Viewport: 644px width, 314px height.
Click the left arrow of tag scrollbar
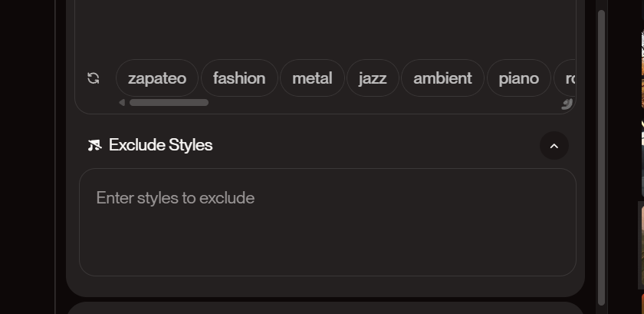tap(122, 102)
